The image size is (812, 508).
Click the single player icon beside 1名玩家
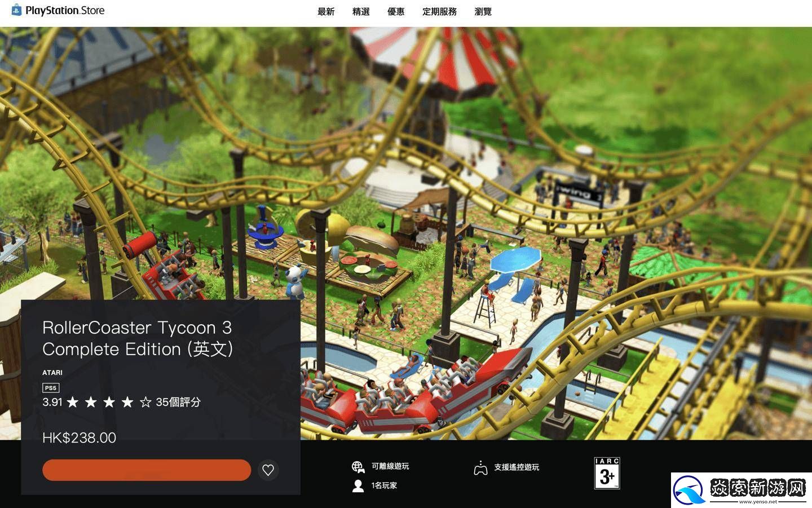click(358, 485)
